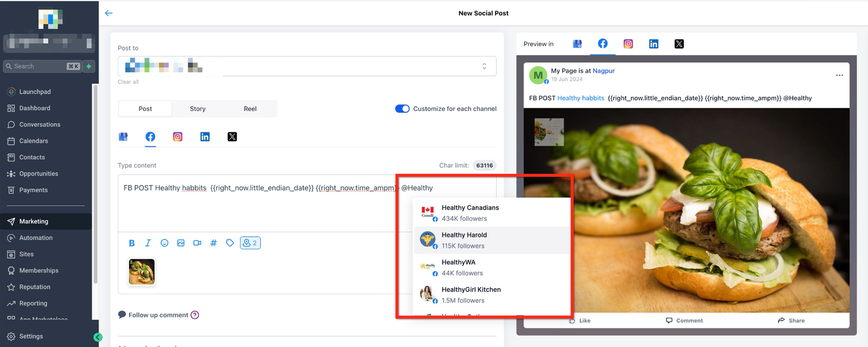Open the three-dot menu on preview post

tap(839, 76)
